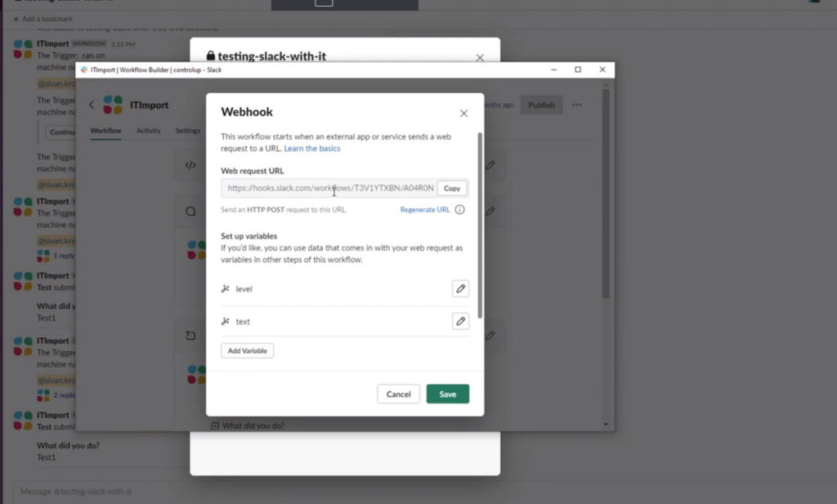Click ITImport sender name on 3:11 PM message
Screen dimensions: 837x504
pos(53,44)
